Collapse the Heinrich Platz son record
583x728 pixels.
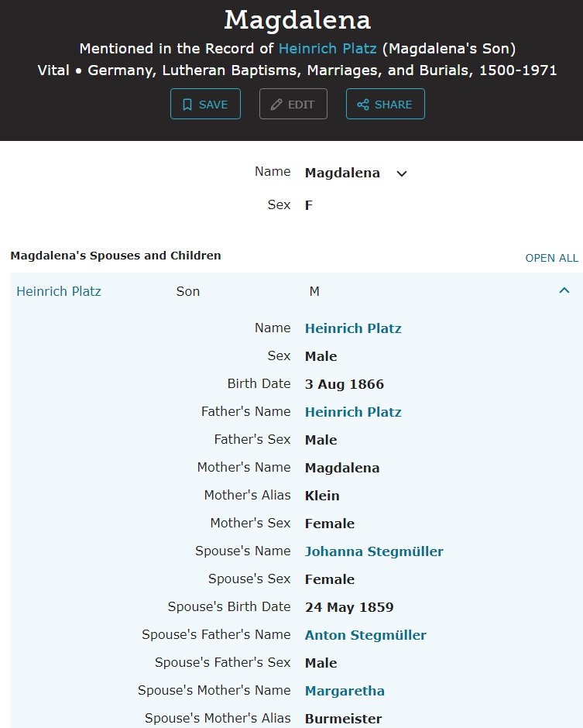point(564,290)
